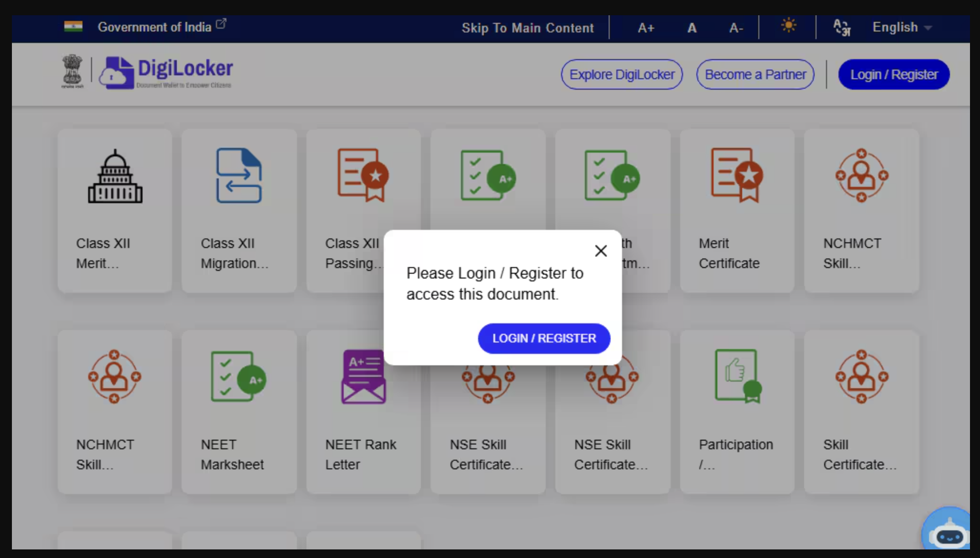
Task: Click the translation language icon in header
Action: 842,27
